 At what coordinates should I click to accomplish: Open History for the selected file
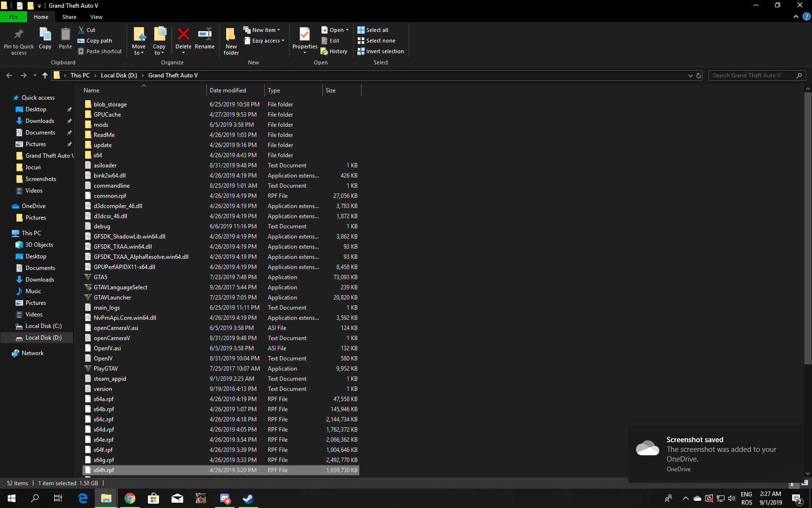click(334, 51)
